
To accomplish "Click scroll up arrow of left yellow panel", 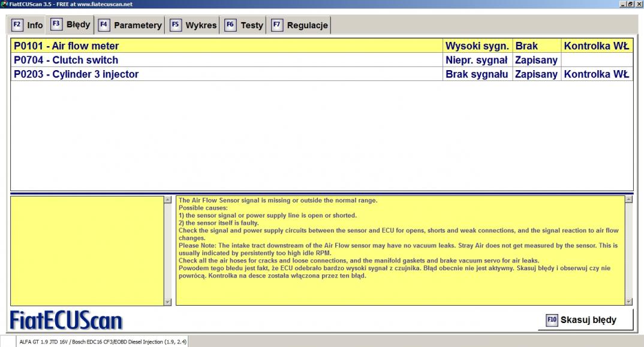I will tap(167, 200).
